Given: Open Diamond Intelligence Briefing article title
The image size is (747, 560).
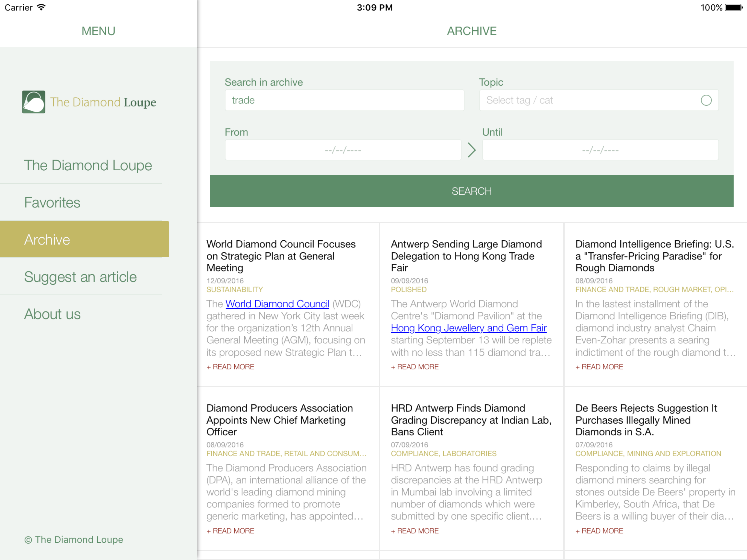Looking at the screenshot, I should 655,256.
